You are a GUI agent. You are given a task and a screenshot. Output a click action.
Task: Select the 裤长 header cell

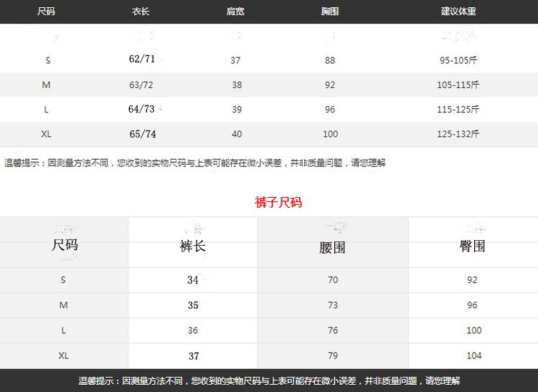coord(192,246)
